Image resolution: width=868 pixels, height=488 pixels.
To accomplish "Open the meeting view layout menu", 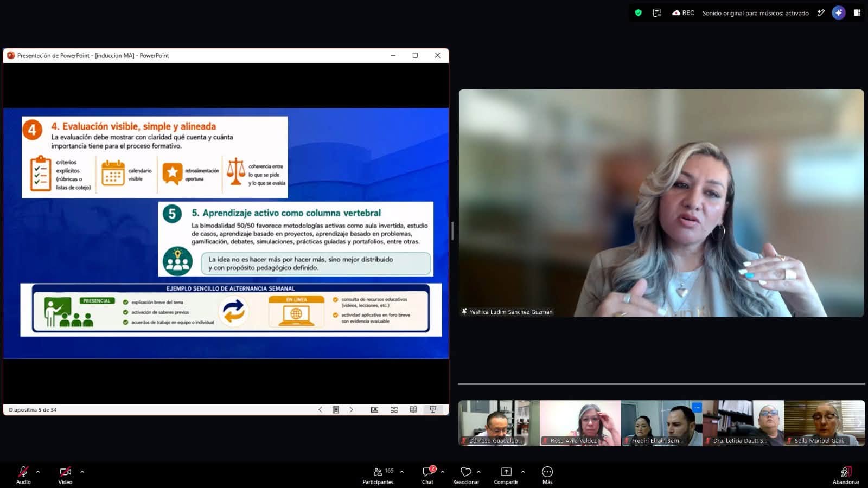I will tap(857, 13).
